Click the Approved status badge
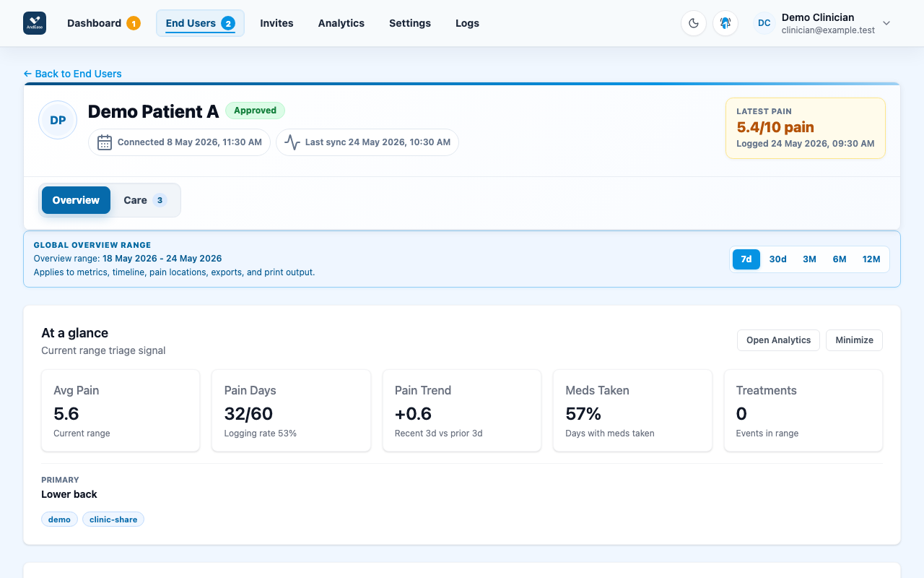This screenshot has width=924, height=578. (x=255, y=111)
